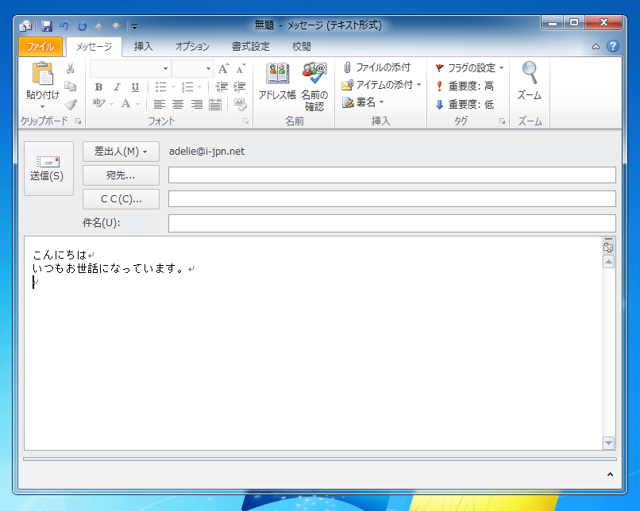The height and width of the screenshot is (511, 640).
Task: Align text left
Action: click(x=159, y=104)
